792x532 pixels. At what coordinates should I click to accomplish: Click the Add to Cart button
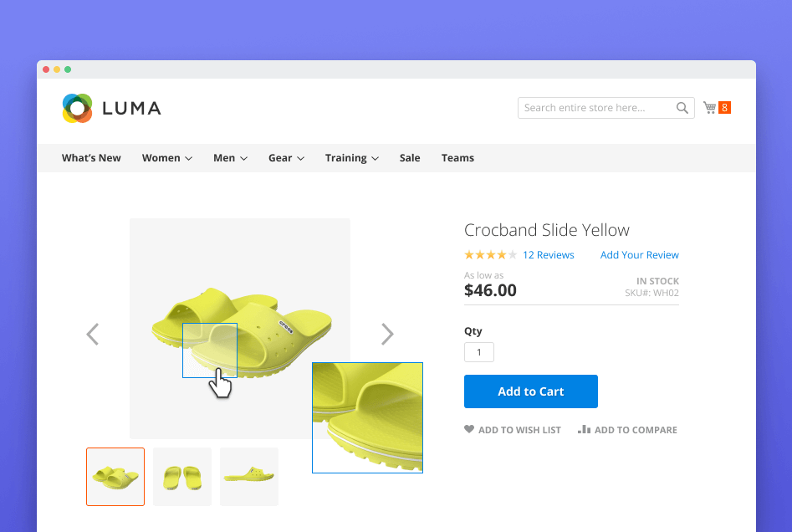(530, 391)
